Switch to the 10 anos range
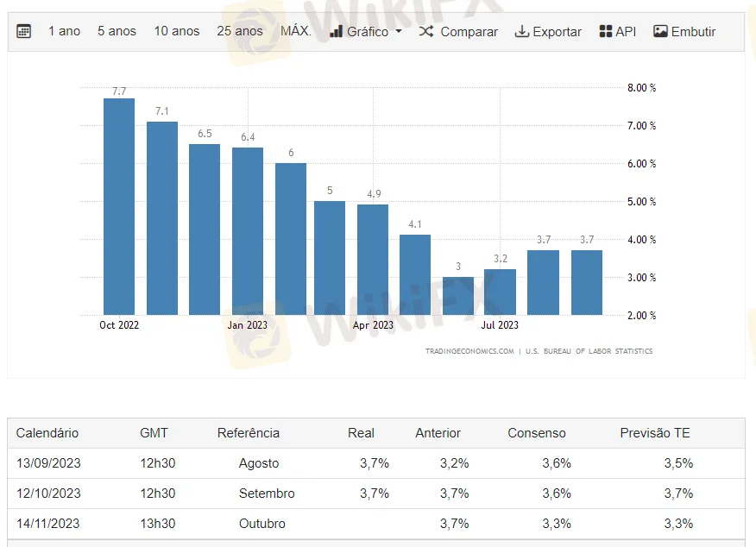 pos(176,32)
